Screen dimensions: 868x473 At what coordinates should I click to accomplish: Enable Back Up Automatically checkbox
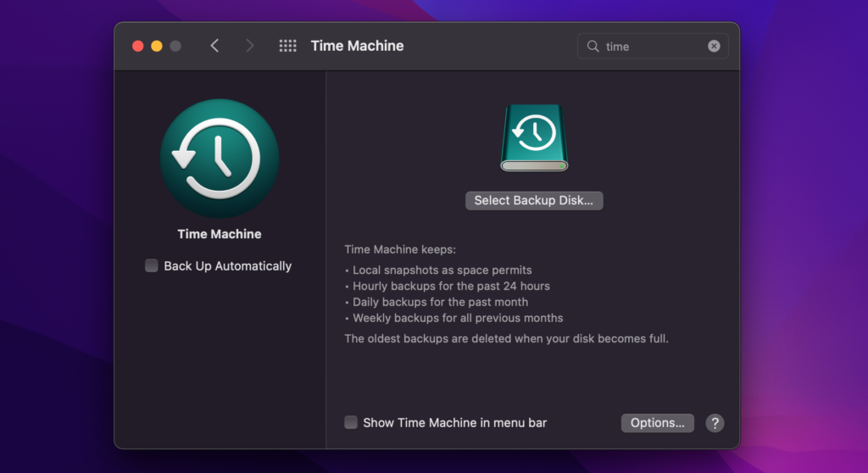(151, 266)
